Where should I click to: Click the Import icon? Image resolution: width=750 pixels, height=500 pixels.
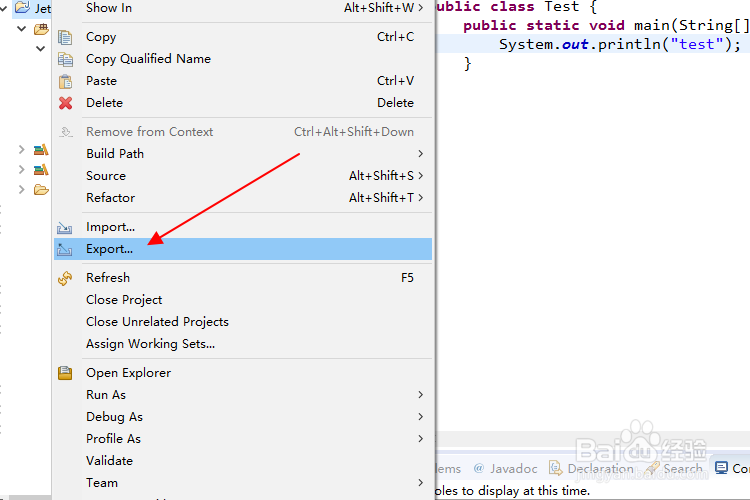(65, 228)
